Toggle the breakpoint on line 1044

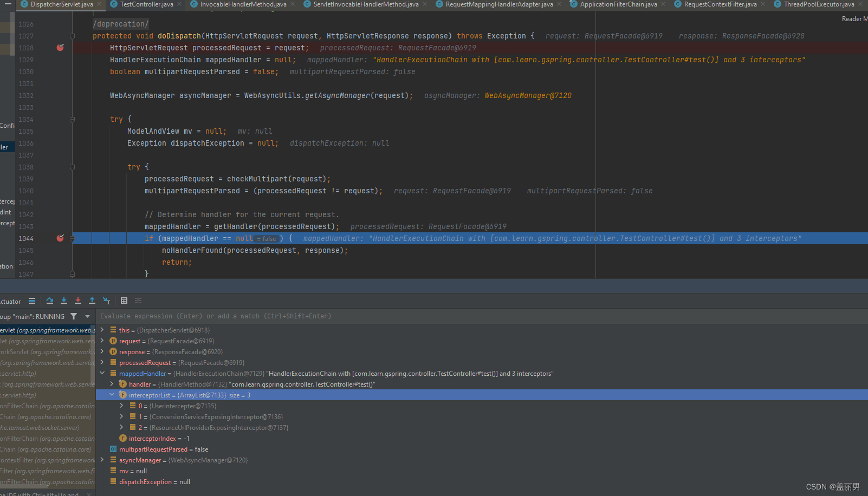tap(60, 238)
